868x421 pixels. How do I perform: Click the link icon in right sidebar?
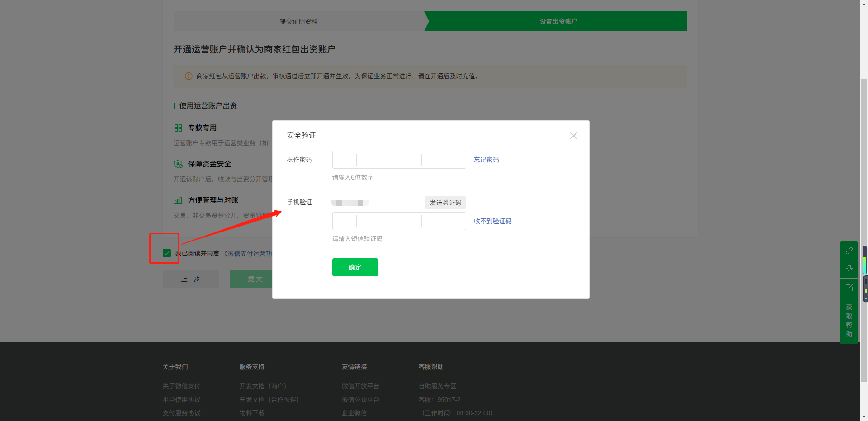tap(849, 251)
